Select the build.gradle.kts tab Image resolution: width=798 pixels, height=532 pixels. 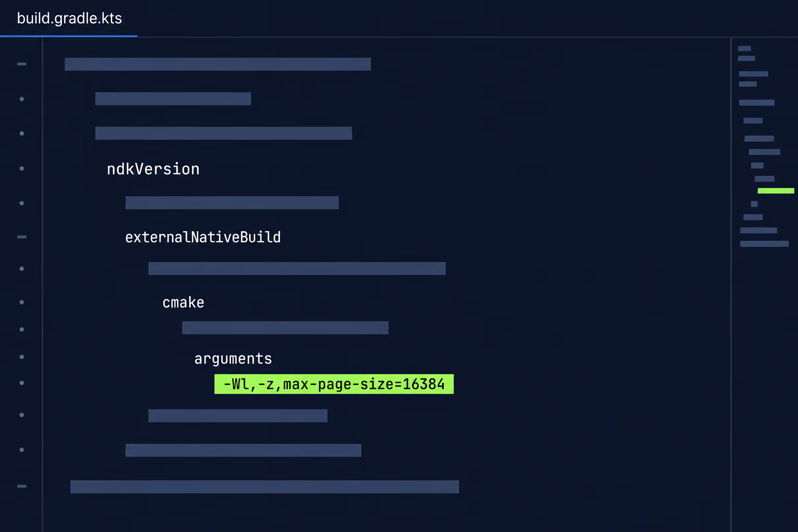pos(69,18)
